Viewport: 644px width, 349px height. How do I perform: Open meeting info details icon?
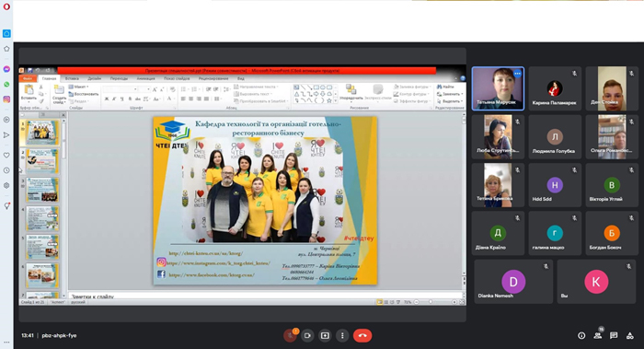[581, 336]
